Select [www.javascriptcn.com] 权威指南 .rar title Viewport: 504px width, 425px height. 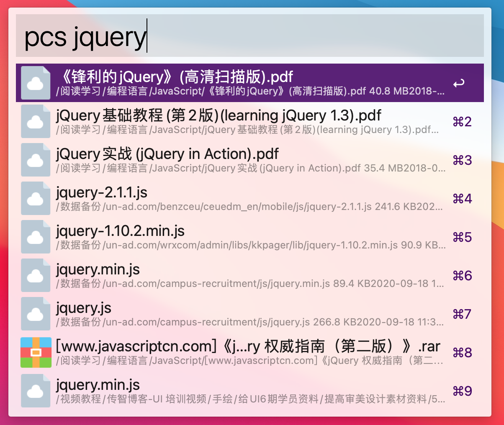point(248,346)
